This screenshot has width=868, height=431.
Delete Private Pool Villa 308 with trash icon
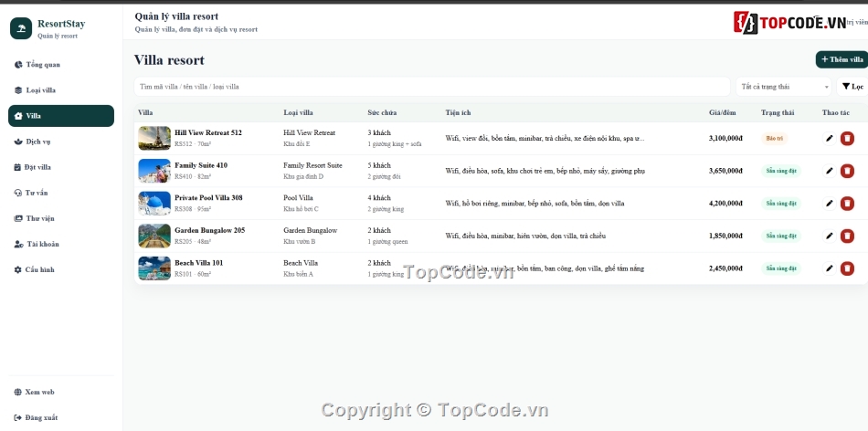point(847,204)
